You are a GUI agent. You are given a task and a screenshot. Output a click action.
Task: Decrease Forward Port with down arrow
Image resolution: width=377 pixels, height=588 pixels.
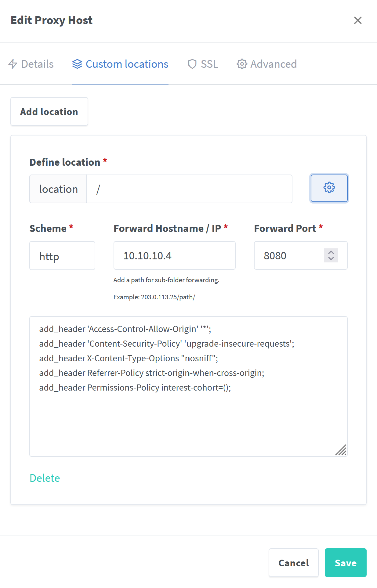(x=331, y=259)
